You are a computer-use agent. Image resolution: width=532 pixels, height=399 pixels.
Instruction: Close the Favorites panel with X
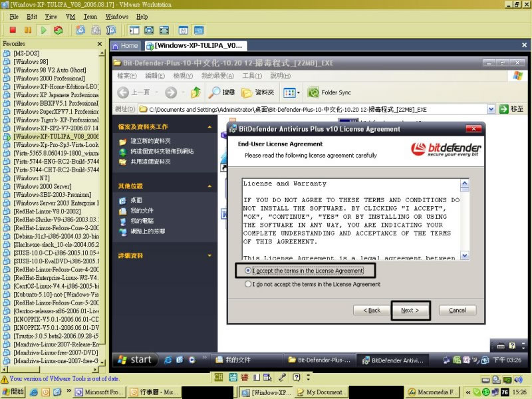(x=100, y=44)
